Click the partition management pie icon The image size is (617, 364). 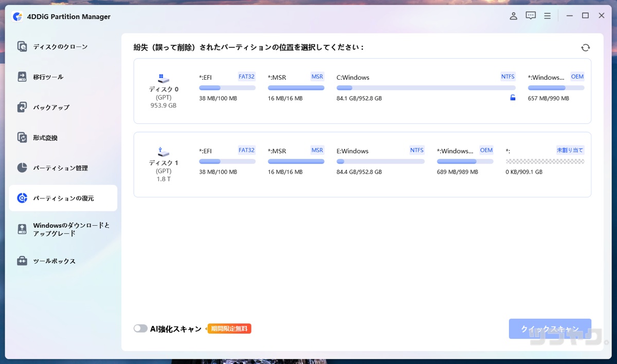(22, 168)
